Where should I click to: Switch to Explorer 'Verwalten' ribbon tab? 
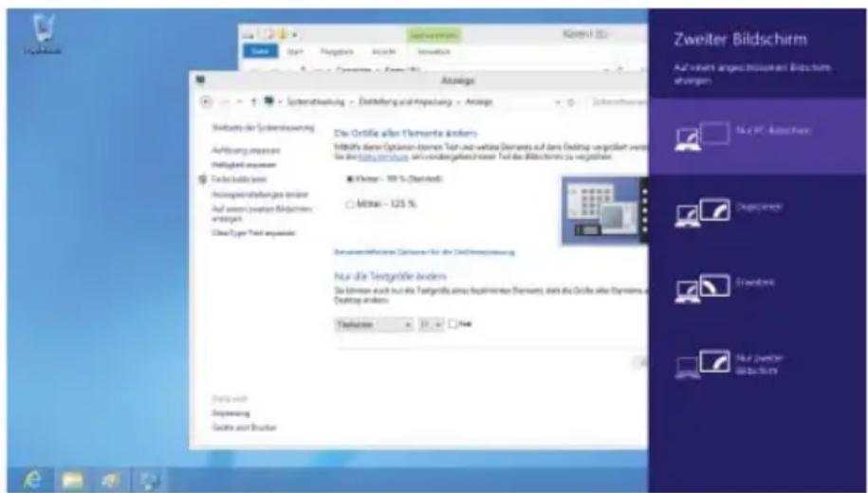click(x=434, y=51)
